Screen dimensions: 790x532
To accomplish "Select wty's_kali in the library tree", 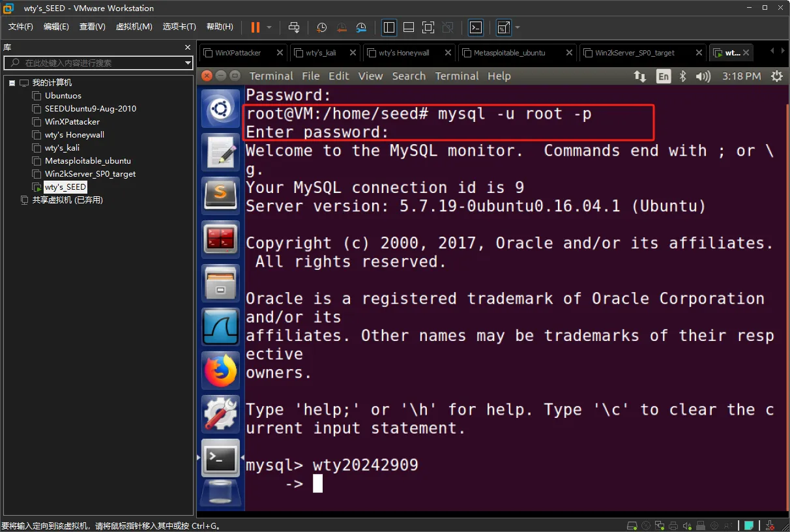I will pos(62,148).
